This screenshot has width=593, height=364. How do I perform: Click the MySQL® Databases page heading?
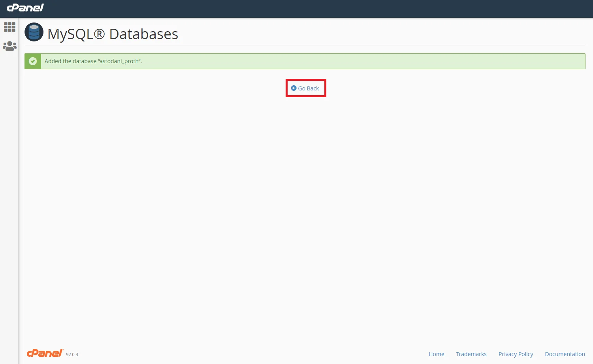coord(113,34)
